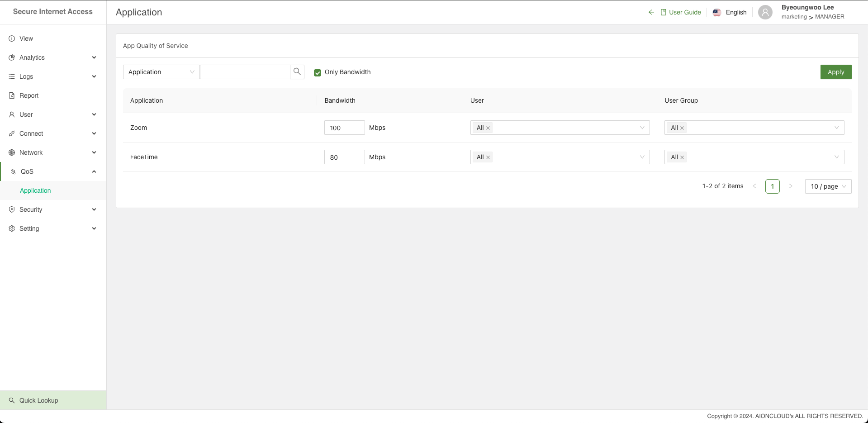The width and height of the screenshot is (868, 423).
Task: Click the Connect plug icon
Action: coord(12,133)
